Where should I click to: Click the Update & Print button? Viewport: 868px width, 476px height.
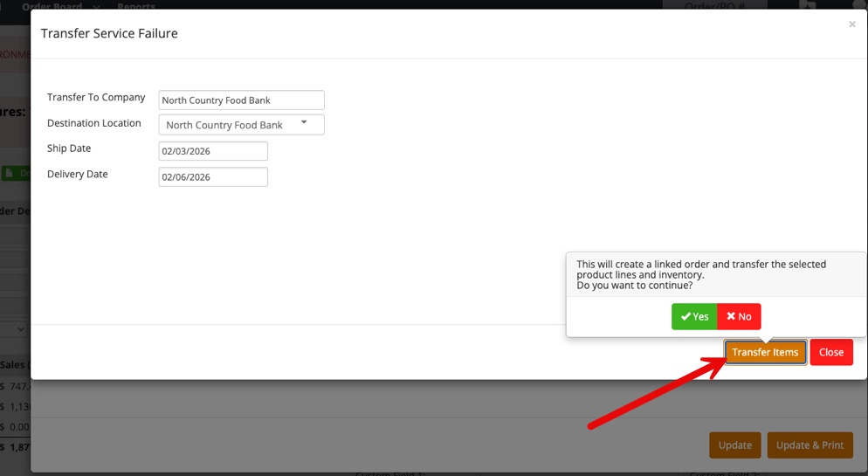(809, 445)
